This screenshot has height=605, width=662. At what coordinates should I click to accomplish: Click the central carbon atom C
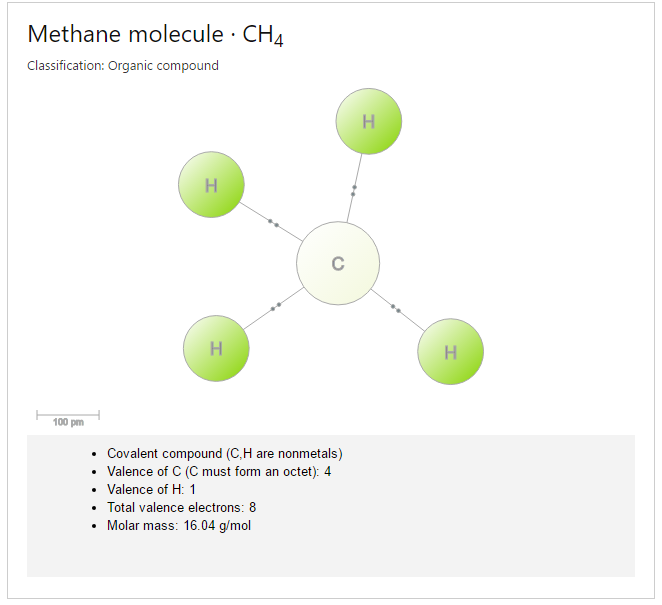[x=338, y=263]
